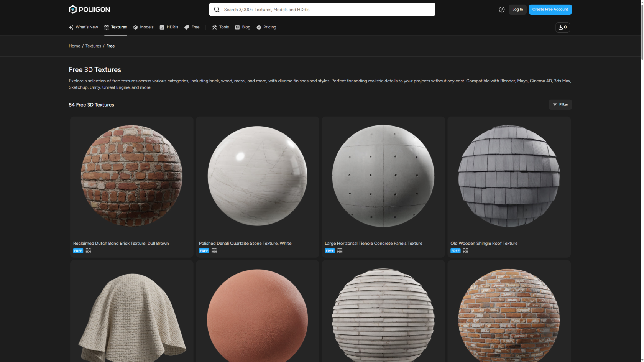The width and height of the screenshot is (644, 362).
Task: Go to Models section
Action: [x=143, y=27]
